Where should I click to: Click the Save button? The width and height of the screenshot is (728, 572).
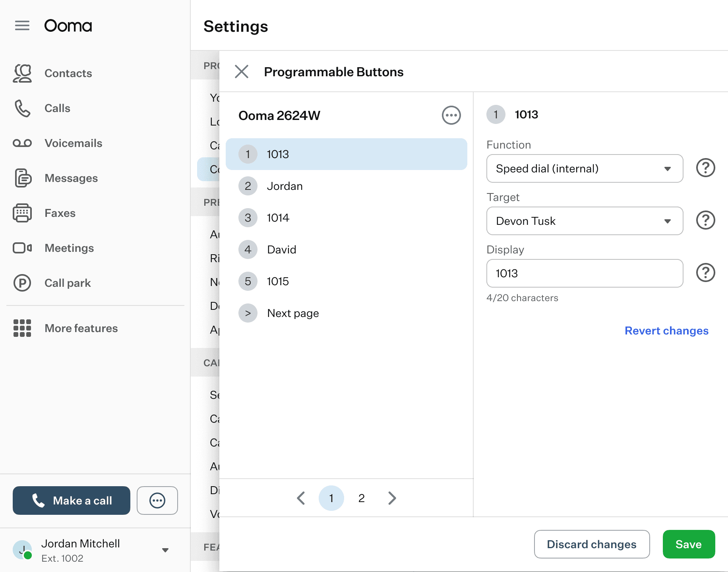(688, 544)
